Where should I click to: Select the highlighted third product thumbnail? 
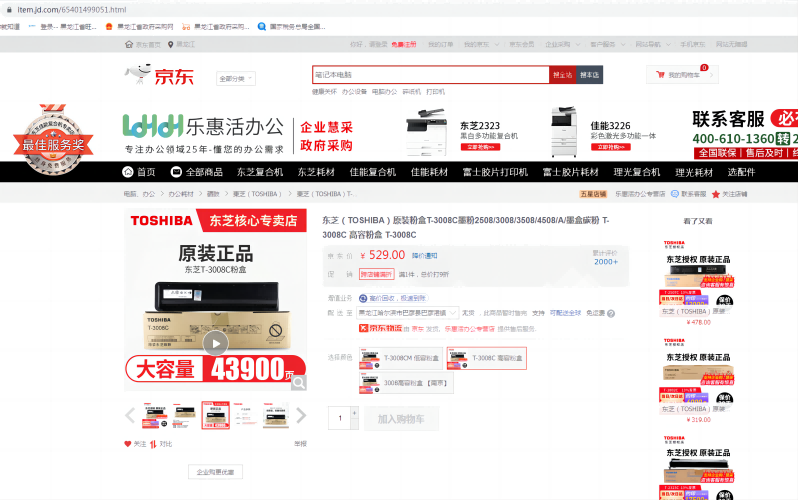tap(215, 415)
